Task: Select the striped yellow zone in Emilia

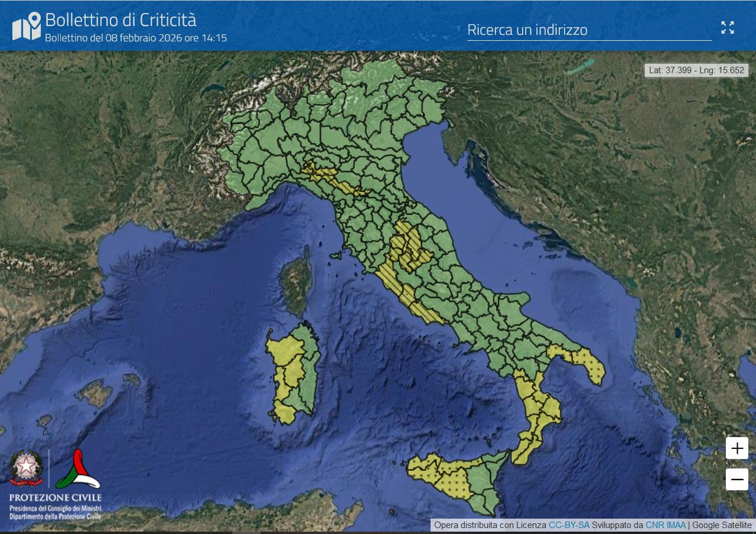Action: (x=331, y=178)
